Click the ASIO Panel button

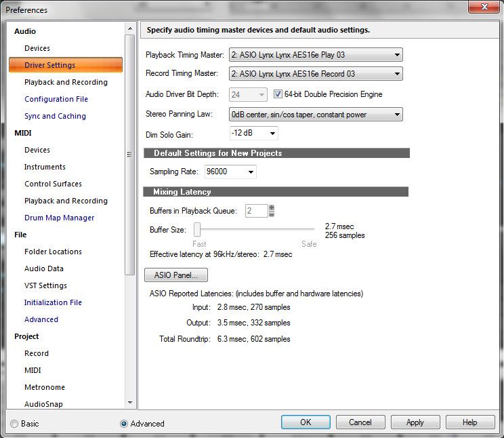tap(176, 275)
